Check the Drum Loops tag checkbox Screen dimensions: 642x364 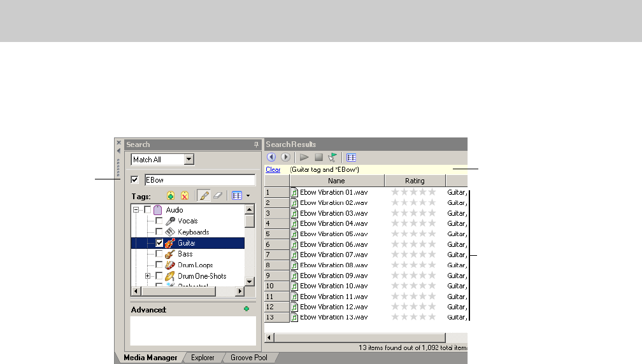[x=159, y=265]
